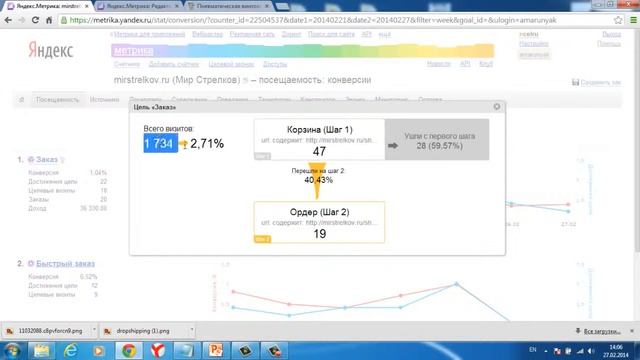The image size is (640, 360).
Task: Click the Ушли с первого шага block
Action: coord(437,140)
